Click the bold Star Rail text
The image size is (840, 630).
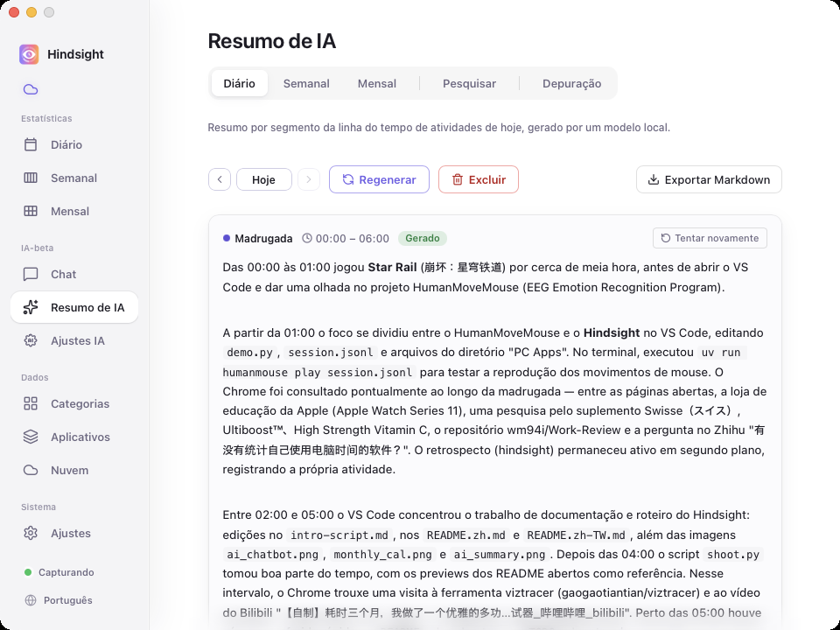pyautogui.click(x=393, y=268)
